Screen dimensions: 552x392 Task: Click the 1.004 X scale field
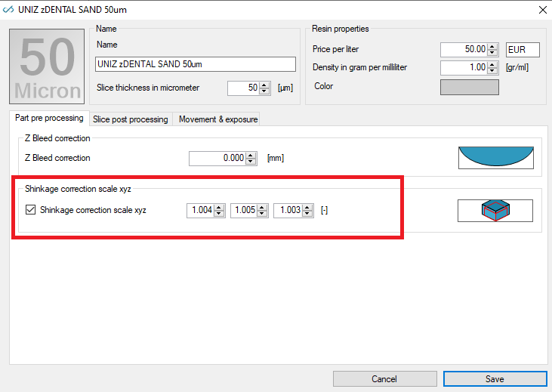click(201, 210)
